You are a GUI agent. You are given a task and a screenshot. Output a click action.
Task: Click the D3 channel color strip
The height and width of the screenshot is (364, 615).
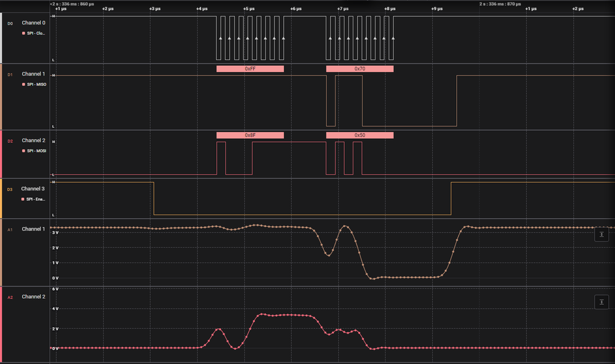[x=1, y=199]
